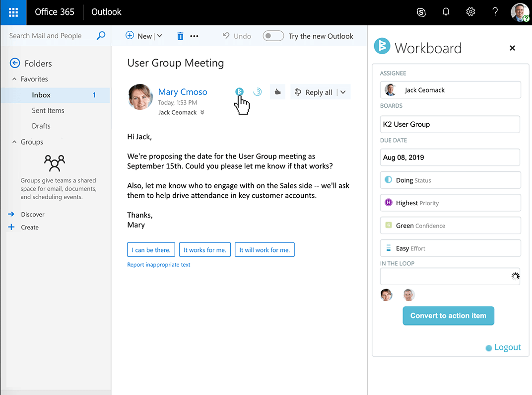
Task: Open the settings gear
Action: (x=470, y=12)
